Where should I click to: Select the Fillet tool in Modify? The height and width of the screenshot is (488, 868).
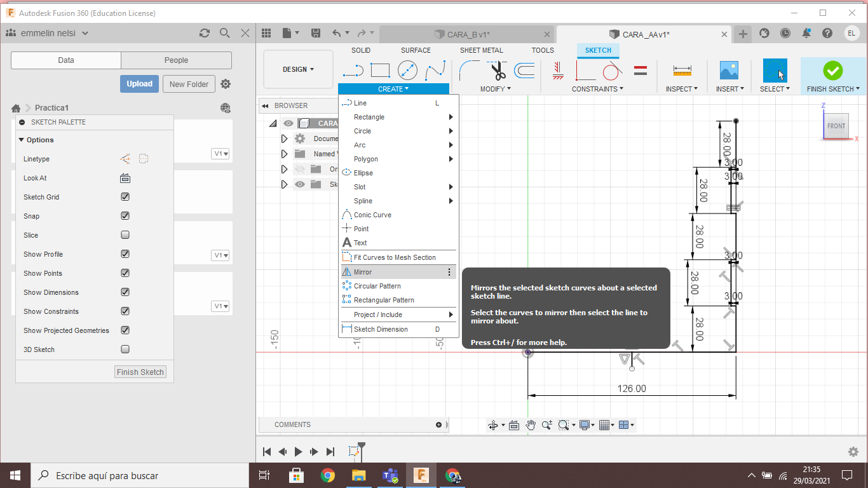tap(470, 70)
